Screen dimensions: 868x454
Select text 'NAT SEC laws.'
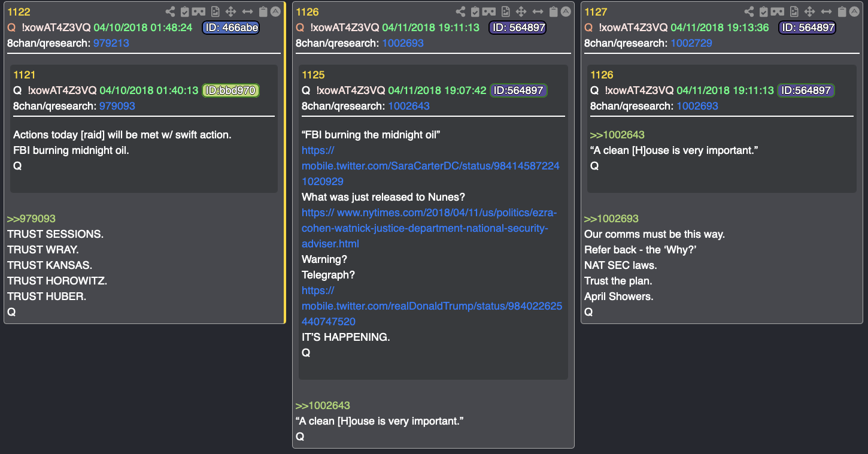tap(620, 265)
